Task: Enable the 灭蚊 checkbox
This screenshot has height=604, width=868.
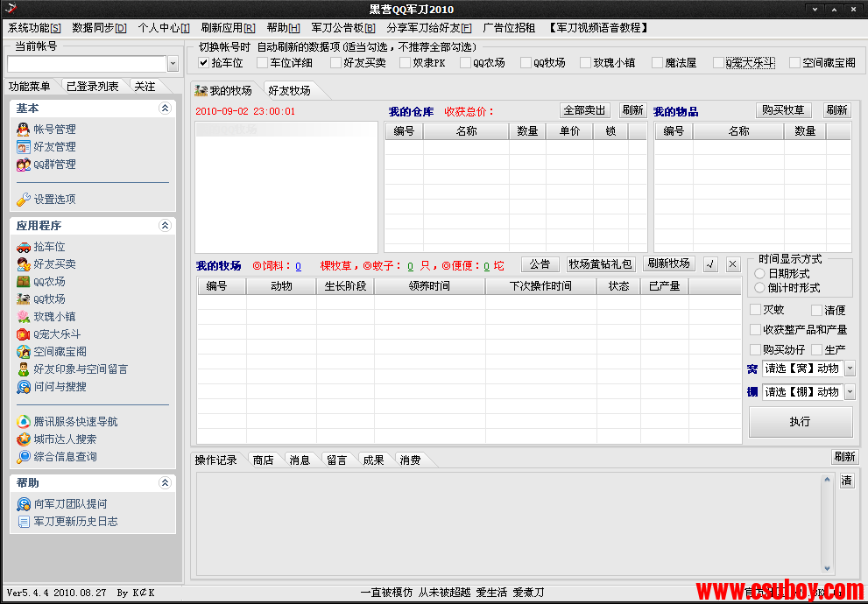Action: 756,310
